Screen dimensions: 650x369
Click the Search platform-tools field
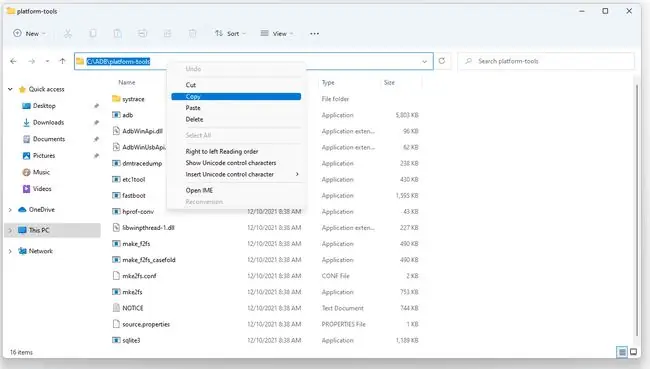point(546,61)
